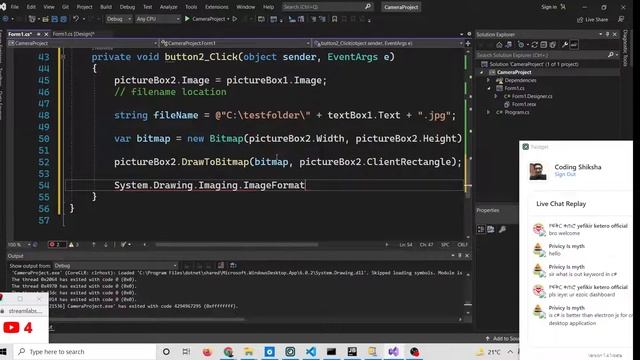This screenshot has height=360, width=640.
Task: Click File Explorer icon in taskbar
Action: [249, 351]
